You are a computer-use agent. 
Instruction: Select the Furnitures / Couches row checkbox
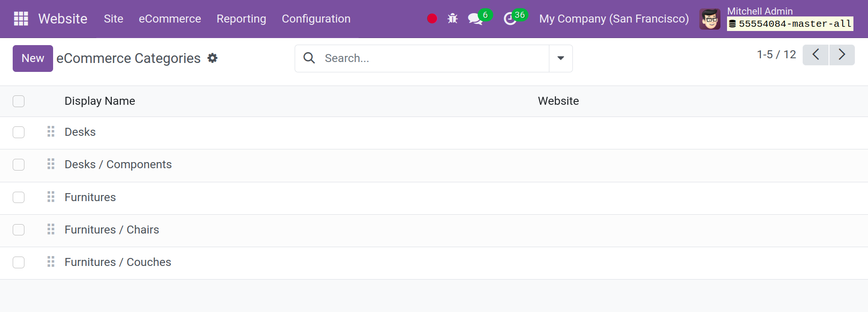click(x=19, y=262)
